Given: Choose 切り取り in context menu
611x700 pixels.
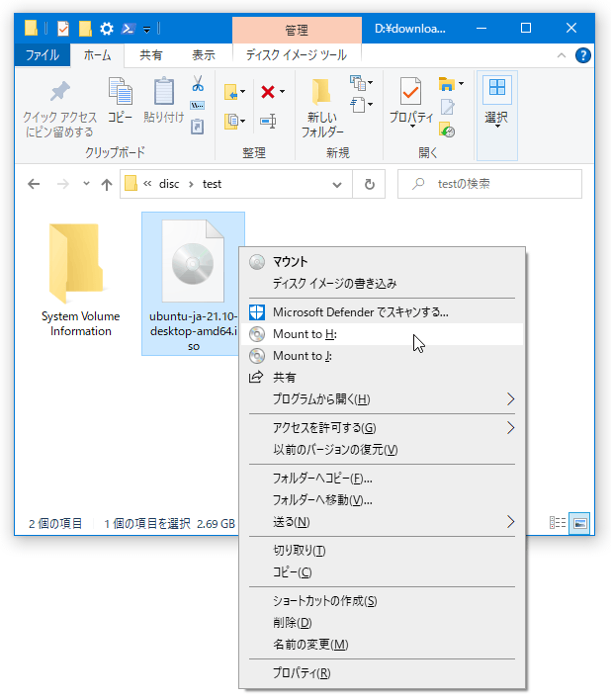Looking at the screenshot, I should (382, 550).
